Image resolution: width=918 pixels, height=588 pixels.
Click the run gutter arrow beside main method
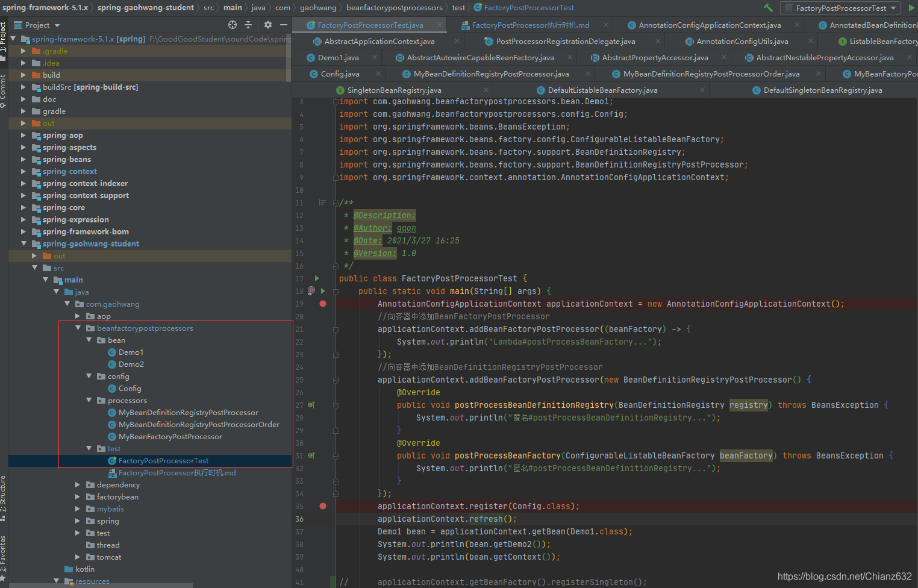(x=323, y=291)
